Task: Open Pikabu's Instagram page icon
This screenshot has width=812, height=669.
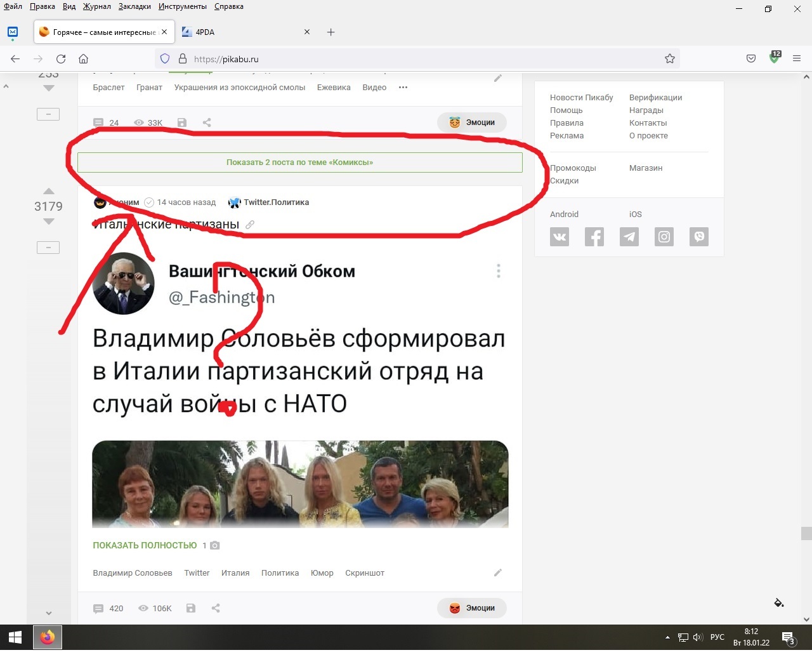Action: tap(664, 237)
